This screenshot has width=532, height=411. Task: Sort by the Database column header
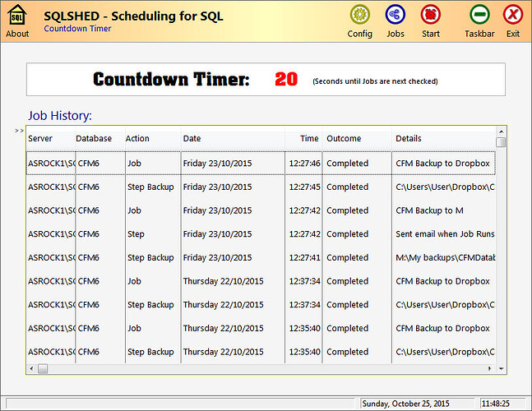98,139
